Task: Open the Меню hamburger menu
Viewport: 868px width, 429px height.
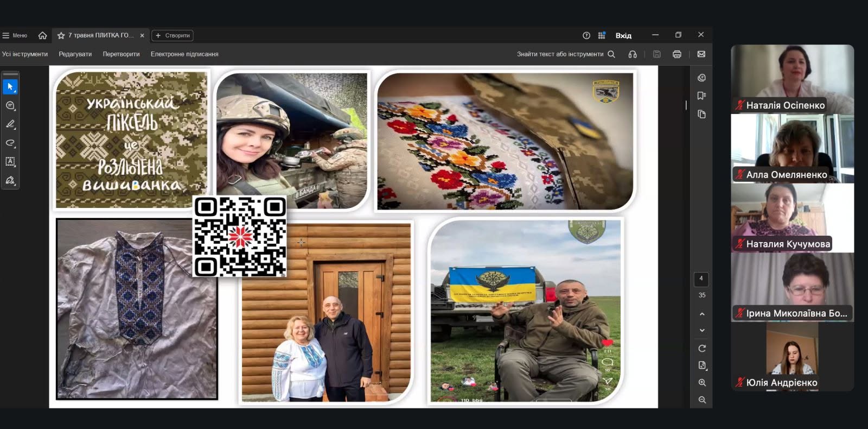Action: 15,35
